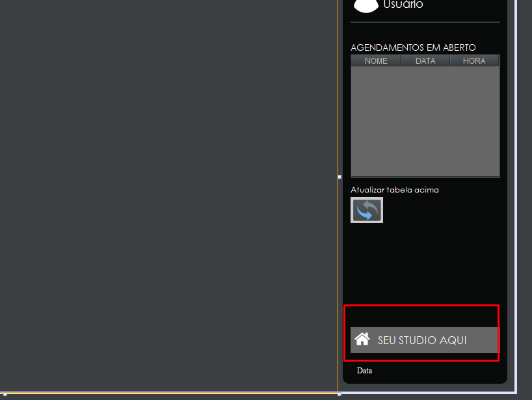Click the white user avatar silhouette

[x=366, y=6]
